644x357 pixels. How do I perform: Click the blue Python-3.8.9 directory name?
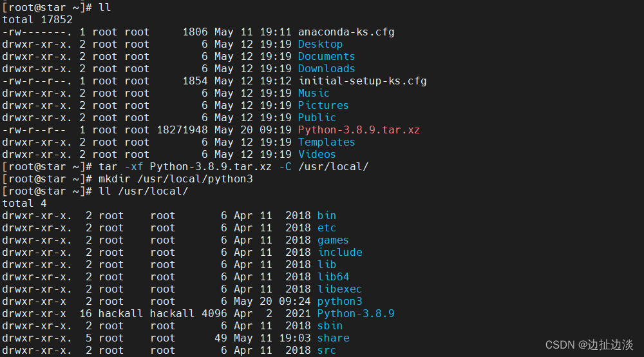pyautogui.click(x=355, y=313)
